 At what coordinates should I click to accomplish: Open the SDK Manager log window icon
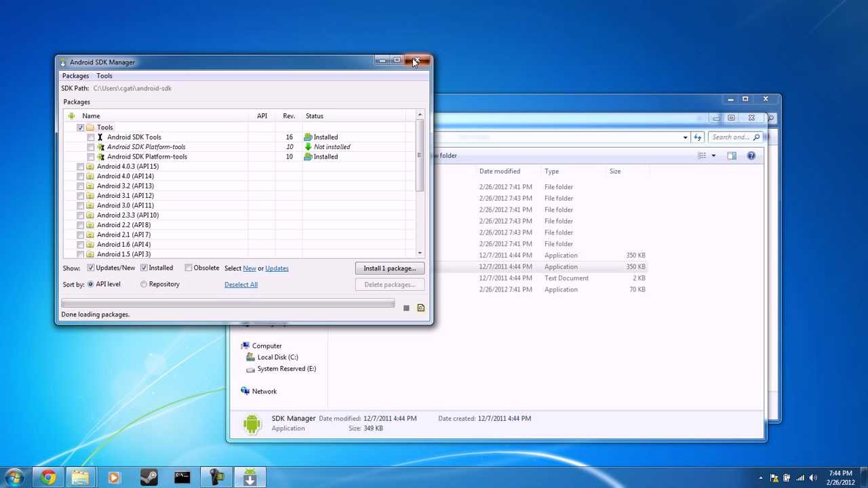(421, 308)
